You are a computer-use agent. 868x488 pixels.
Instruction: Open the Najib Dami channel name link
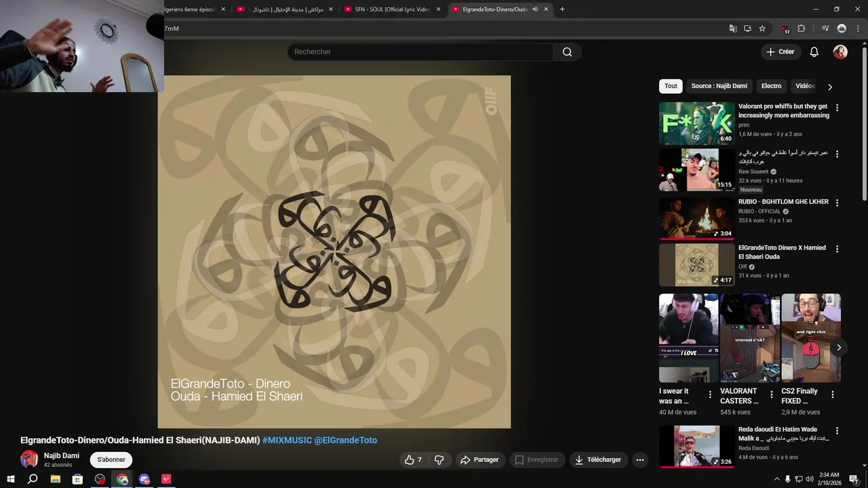[62, 455]
